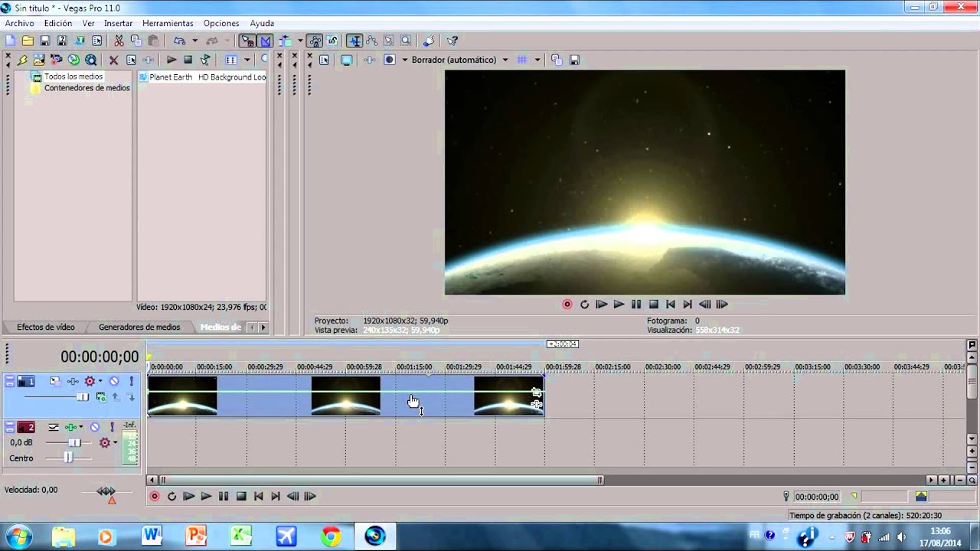
Task: Click the Open folder icon in main toolbar
Action: (28, 41)
